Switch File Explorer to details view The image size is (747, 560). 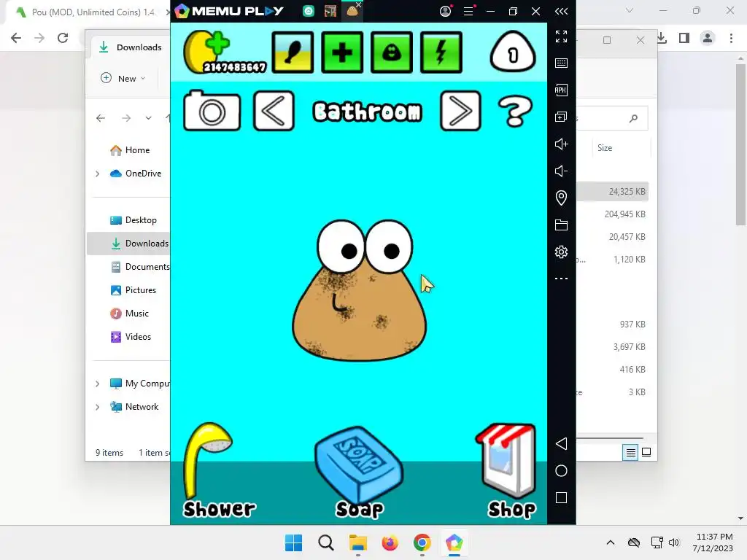pos(630,452)
